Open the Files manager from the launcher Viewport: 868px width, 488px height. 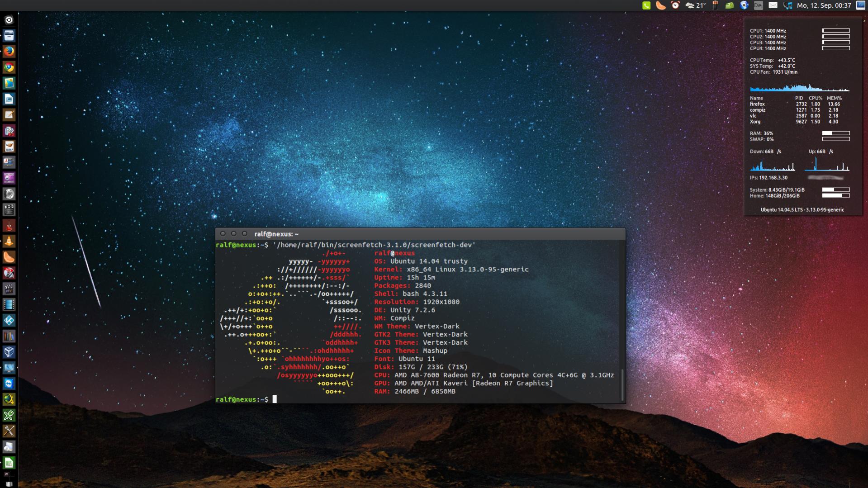pos(9,36)
